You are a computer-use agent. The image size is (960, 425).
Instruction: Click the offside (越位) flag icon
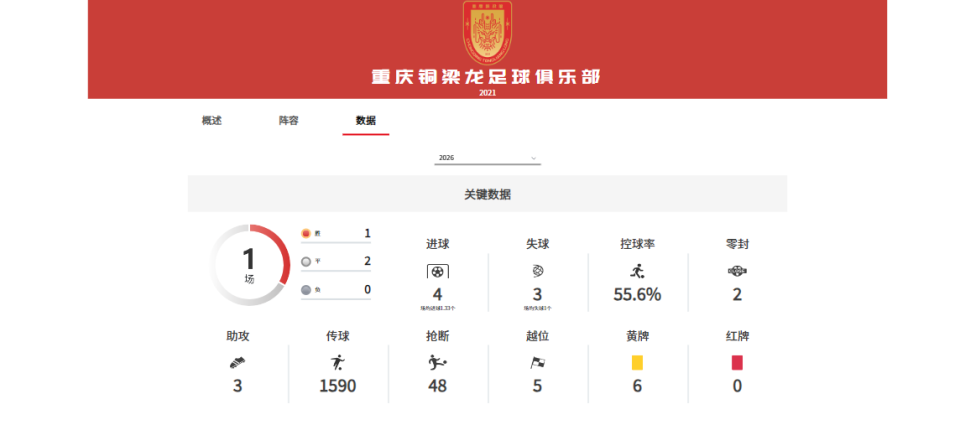[537, 363]
